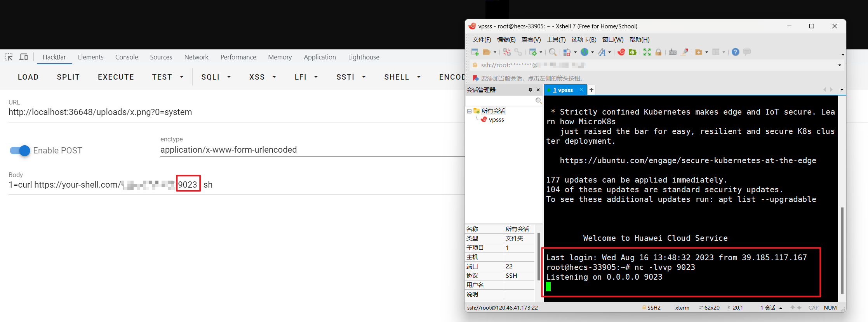This screenshot has width=868, height=322.
Task: Open the 选项卡(B) menu in Xshell
Action: point(584,40)
